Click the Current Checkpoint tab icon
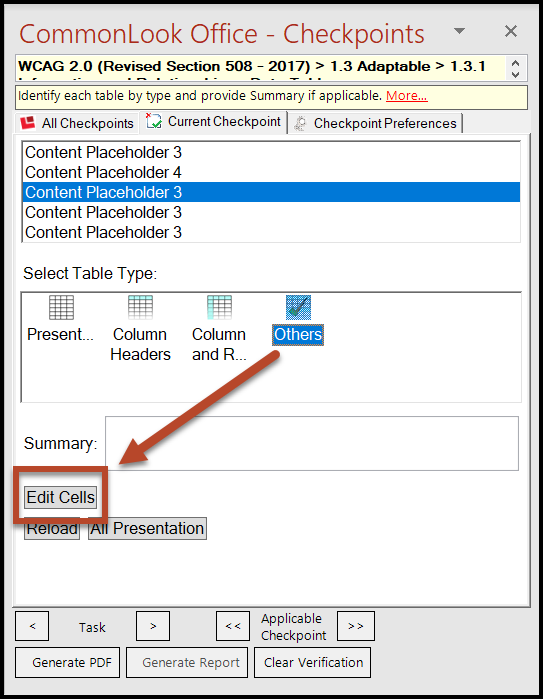 coord(154,121)
